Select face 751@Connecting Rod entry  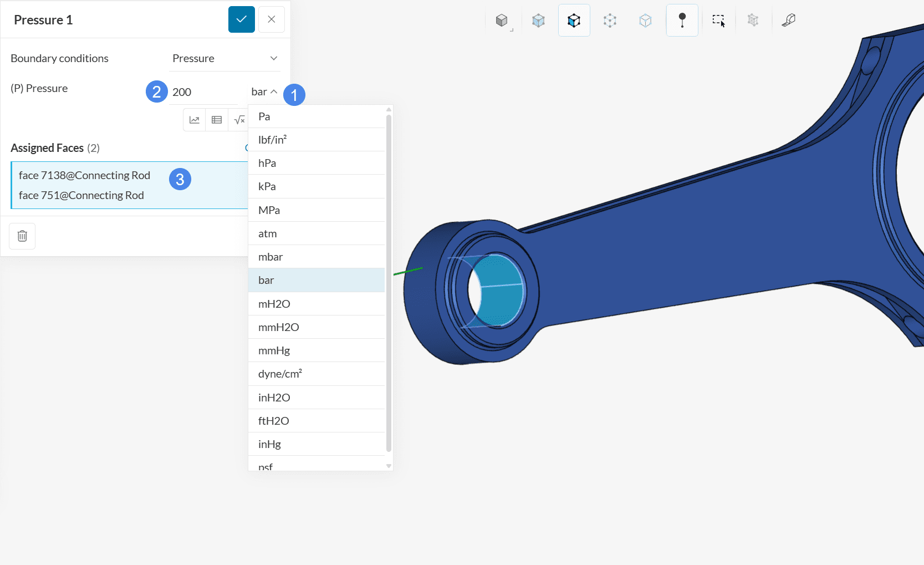point(81,195)
